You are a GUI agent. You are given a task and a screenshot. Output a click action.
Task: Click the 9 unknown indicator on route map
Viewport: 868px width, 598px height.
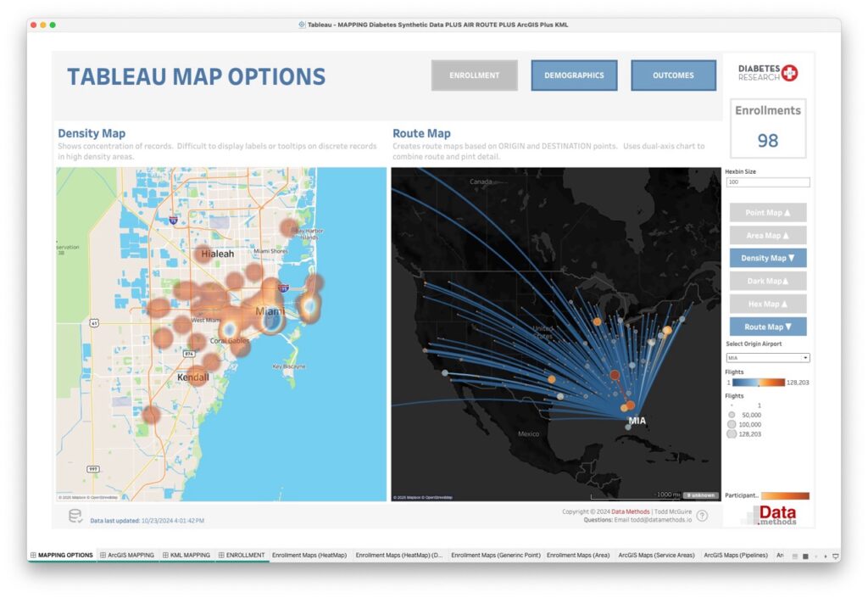(699, 495)
